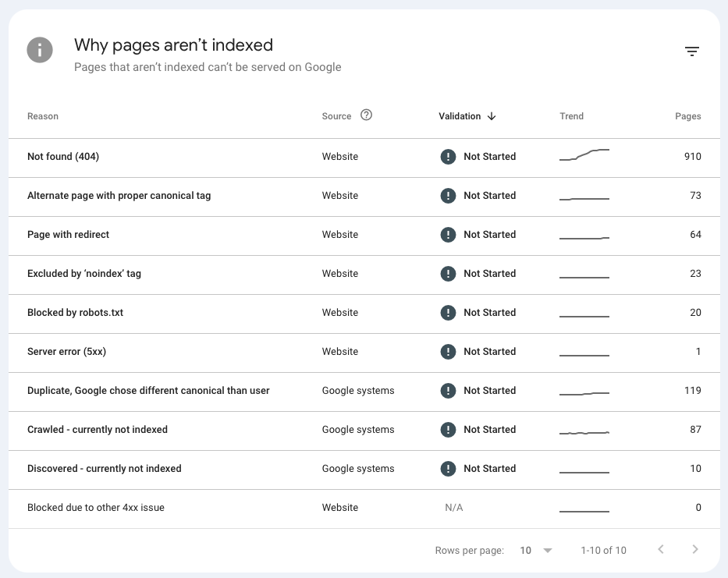The image size is (728, 578).
Task: Open Server error (5xx) reason
Action: click(66, 352)
